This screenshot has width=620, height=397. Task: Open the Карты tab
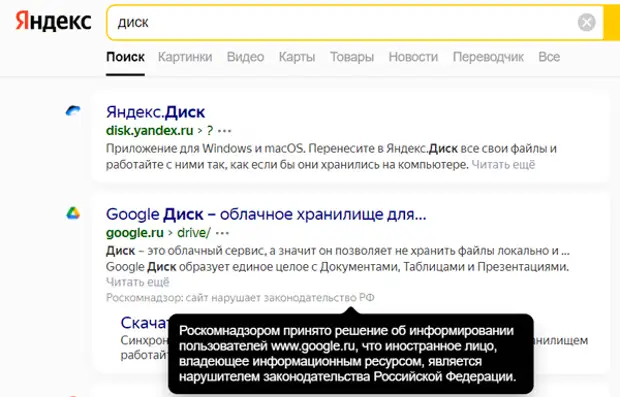tap(297, 57)
